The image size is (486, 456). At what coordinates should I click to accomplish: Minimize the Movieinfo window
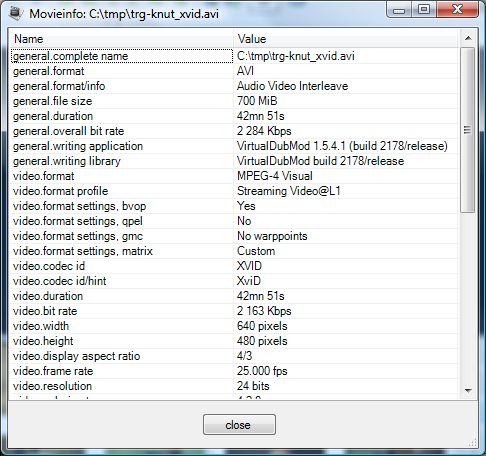(399, 10)
